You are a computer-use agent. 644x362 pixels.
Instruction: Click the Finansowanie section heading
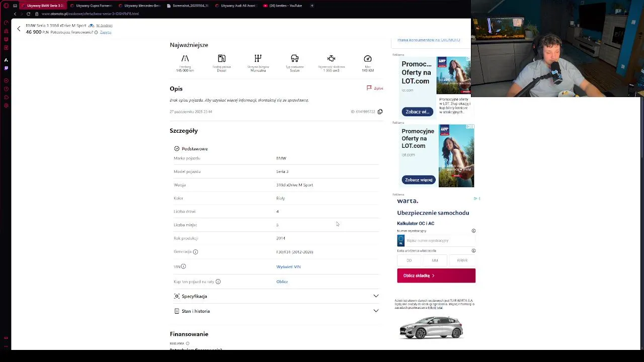coord(189,334)
